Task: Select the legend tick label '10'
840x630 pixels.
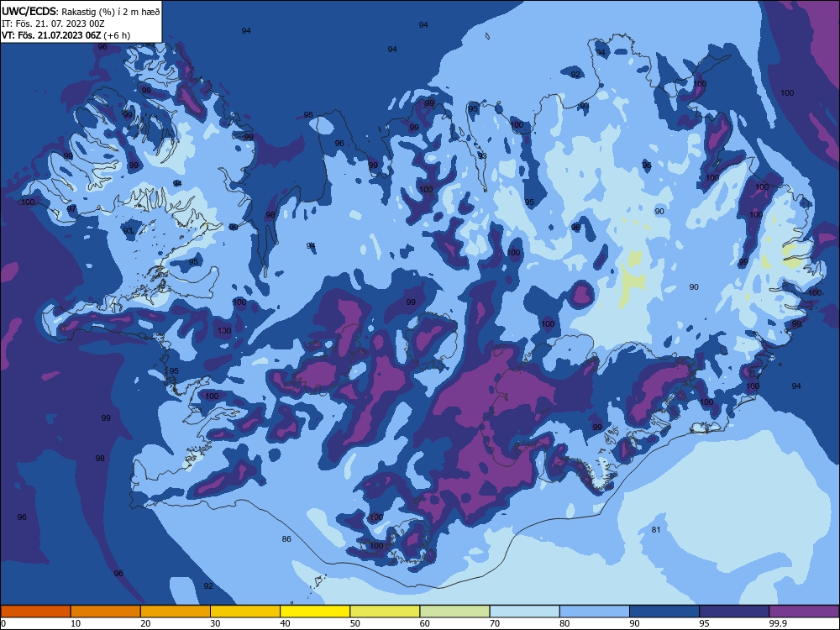Action: point(76,623)
